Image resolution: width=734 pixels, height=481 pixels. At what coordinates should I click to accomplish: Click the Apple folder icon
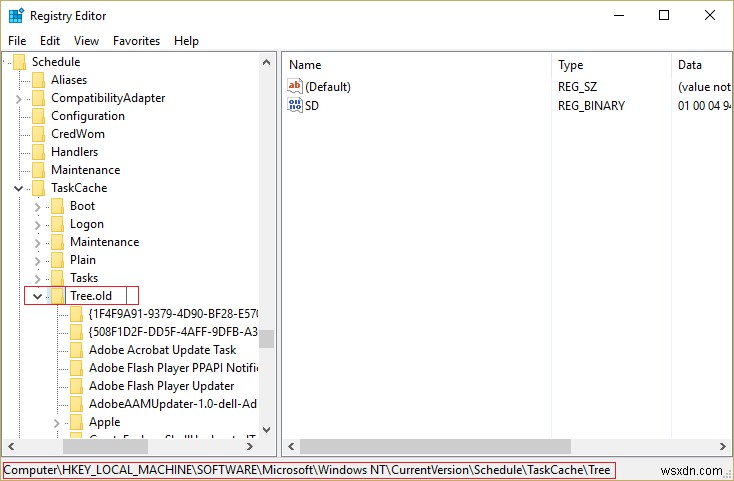pos(76,422)
